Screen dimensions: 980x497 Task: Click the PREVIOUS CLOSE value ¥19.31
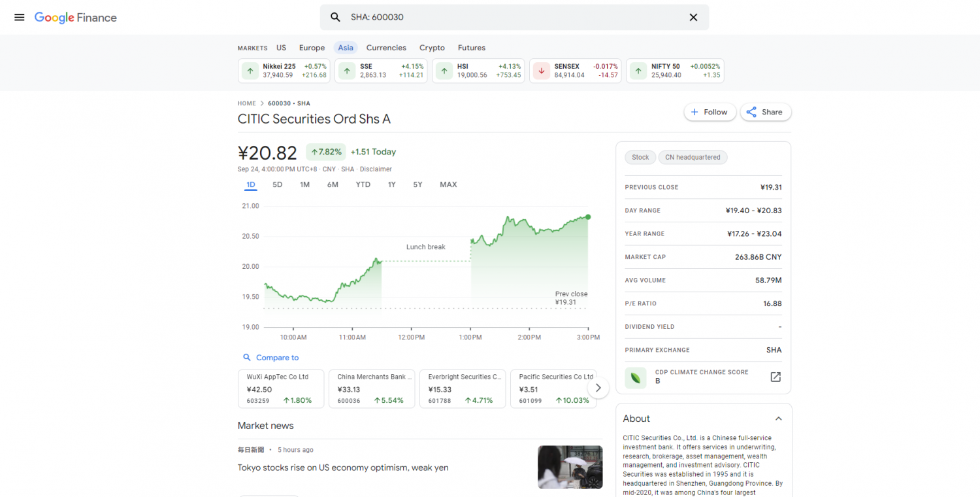[x=771, y=187]
